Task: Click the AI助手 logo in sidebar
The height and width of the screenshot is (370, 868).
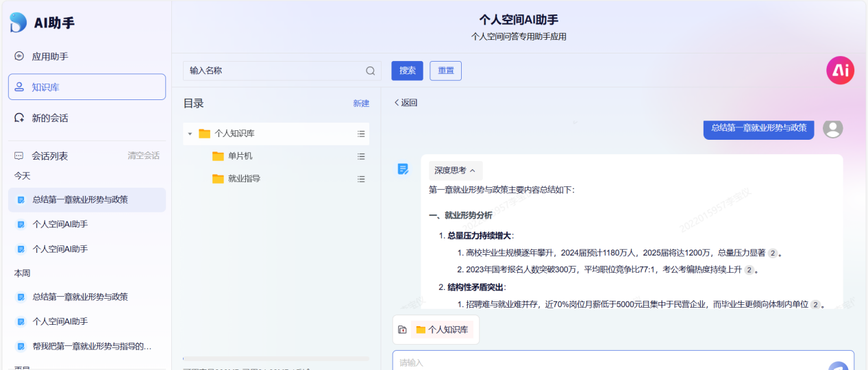Action: coord(18,23)
